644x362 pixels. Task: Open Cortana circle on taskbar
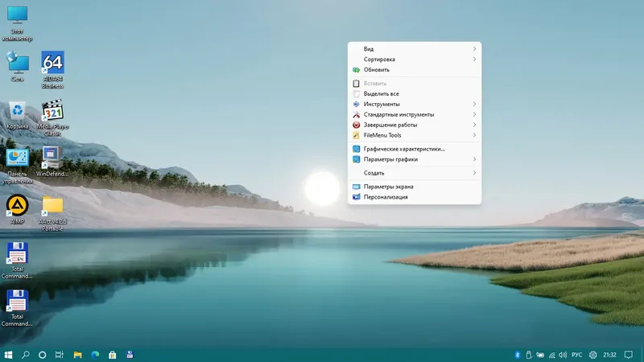[x=43, y=355]
